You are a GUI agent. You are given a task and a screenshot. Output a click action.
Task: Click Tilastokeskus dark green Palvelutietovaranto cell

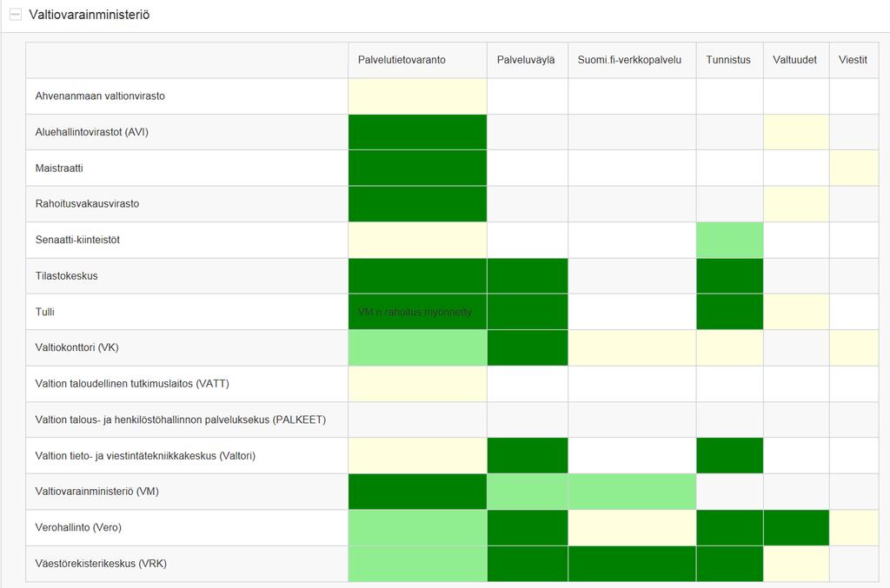point(418,276)
